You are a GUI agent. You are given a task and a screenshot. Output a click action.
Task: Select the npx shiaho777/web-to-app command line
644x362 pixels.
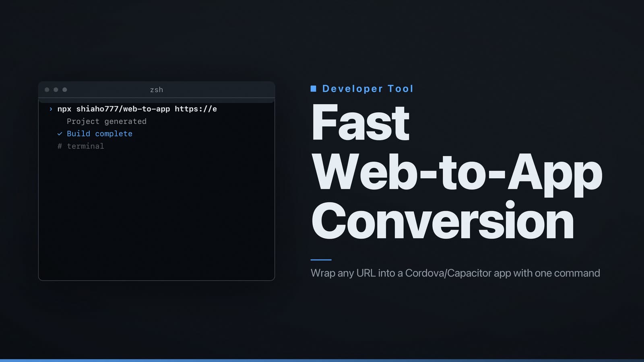pos(137,109)
